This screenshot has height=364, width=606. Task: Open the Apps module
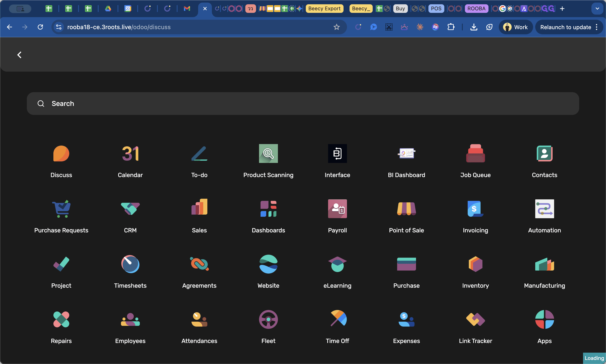point(544,327)
